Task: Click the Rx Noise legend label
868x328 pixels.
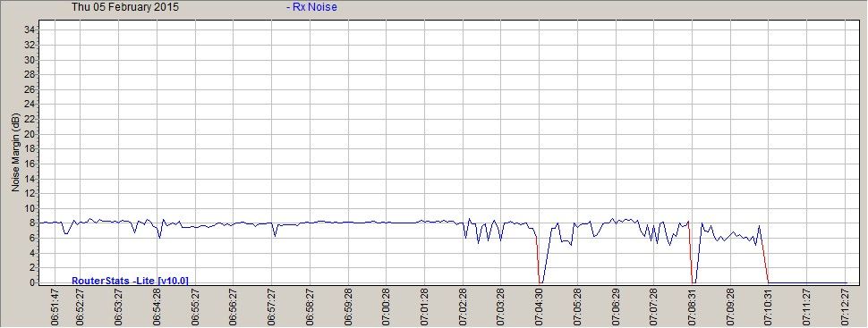Action: click(x=311, y=7)
